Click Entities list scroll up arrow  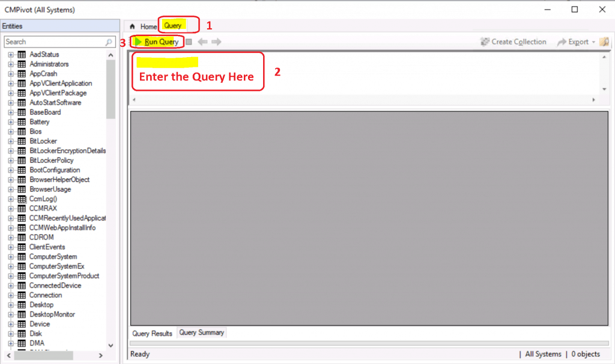pyautogui.click(x=111, y=55)
